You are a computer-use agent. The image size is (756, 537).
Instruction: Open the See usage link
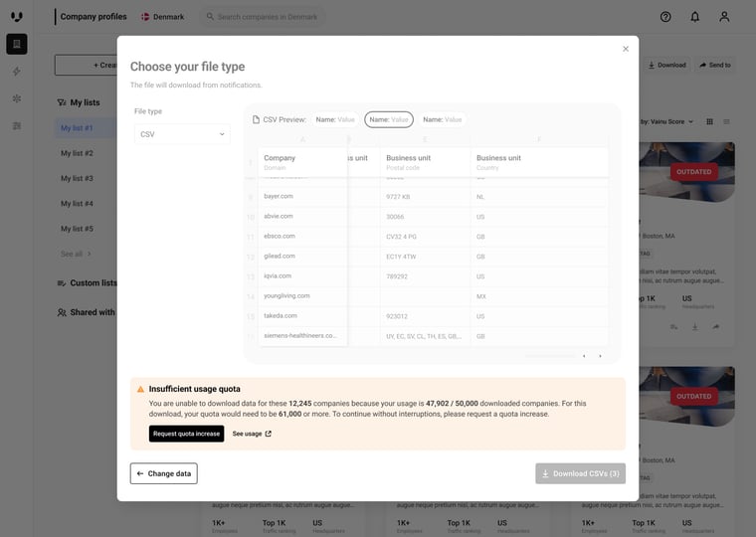click(x=252, y=434)
